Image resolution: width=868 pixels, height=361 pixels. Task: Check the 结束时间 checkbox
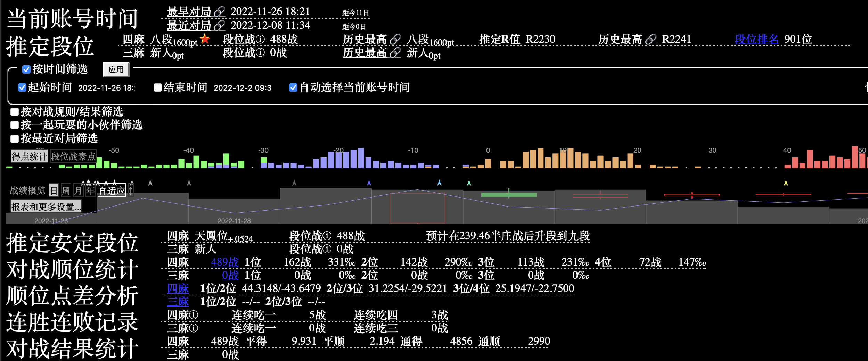[158, 88]
